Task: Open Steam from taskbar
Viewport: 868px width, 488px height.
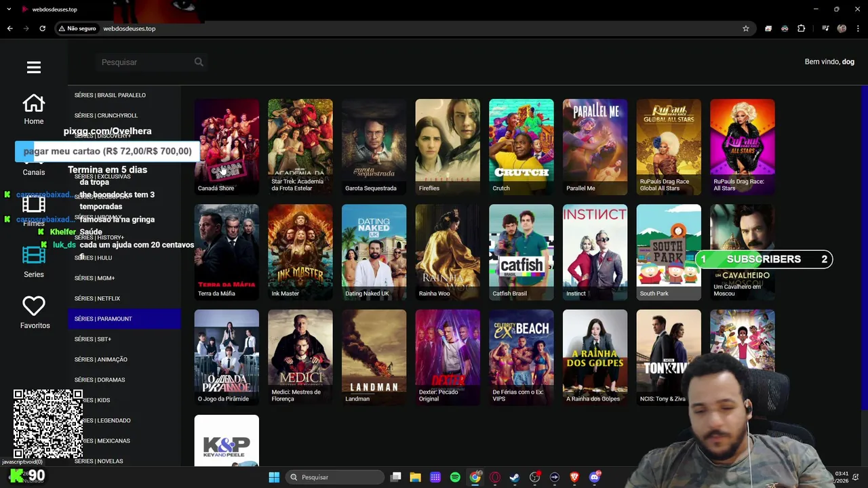Action: (515, 477)
